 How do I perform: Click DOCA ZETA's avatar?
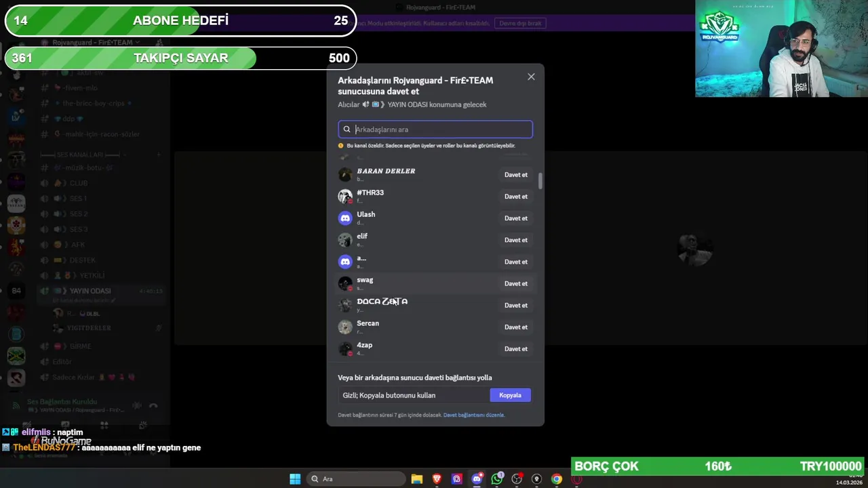pyautogui.click(x=345, y=305)
